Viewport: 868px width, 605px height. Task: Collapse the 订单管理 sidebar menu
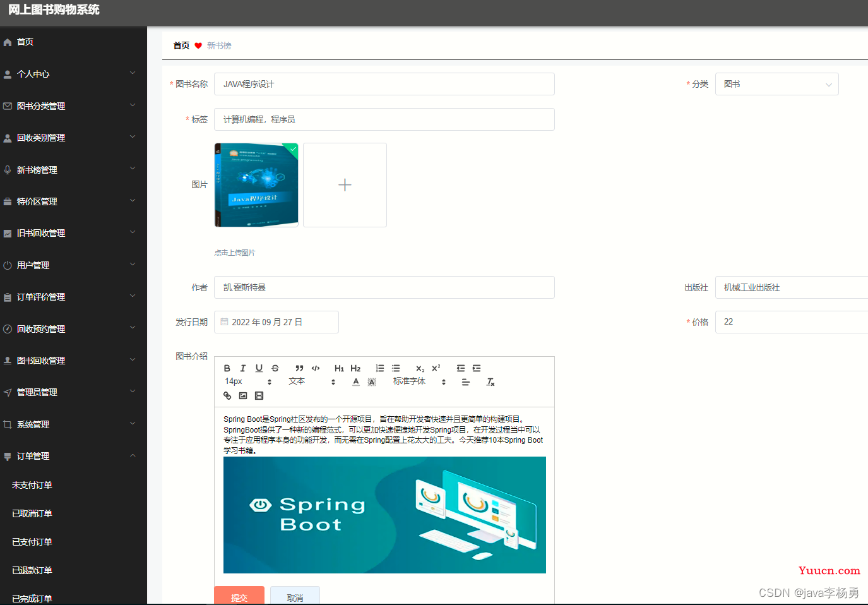(x=73, y=456)
